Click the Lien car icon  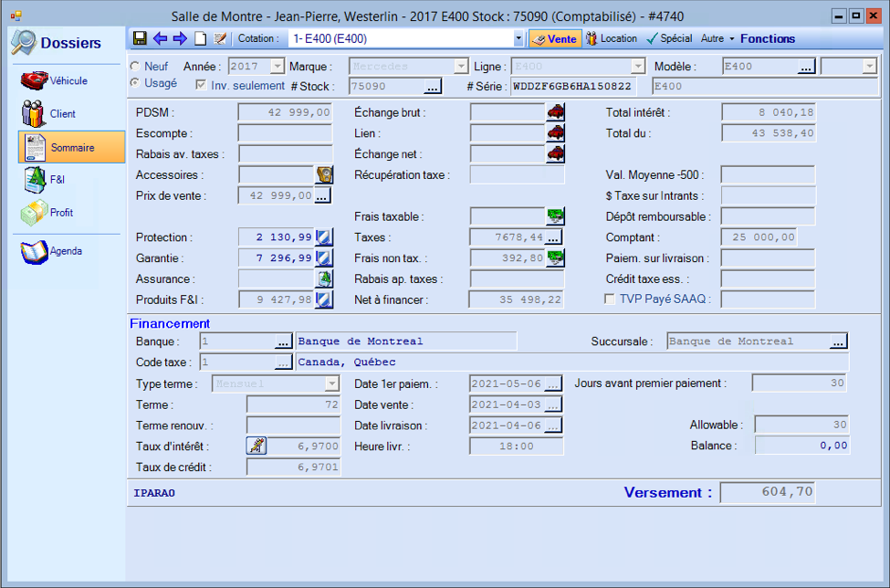tap(556, 132)
